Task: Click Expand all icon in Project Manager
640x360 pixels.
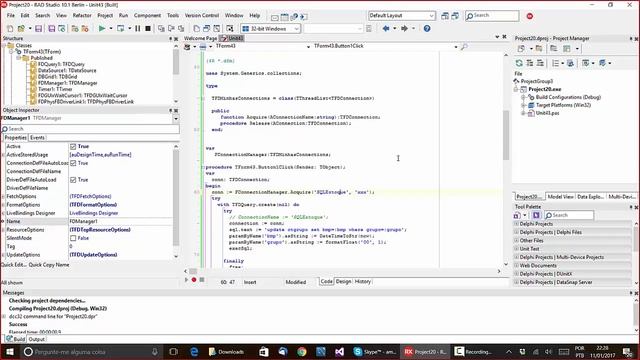Action: coord(530,63)
